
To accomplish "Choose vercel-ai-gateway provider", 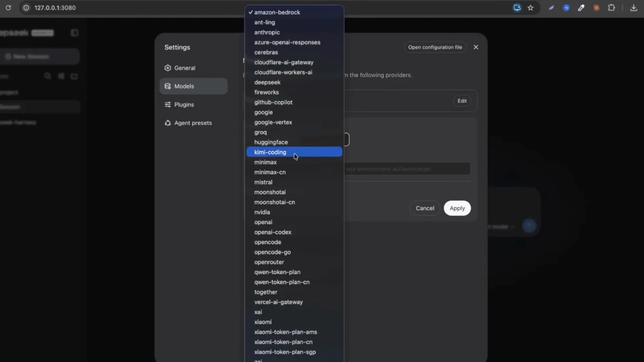I will coord(294,302).
